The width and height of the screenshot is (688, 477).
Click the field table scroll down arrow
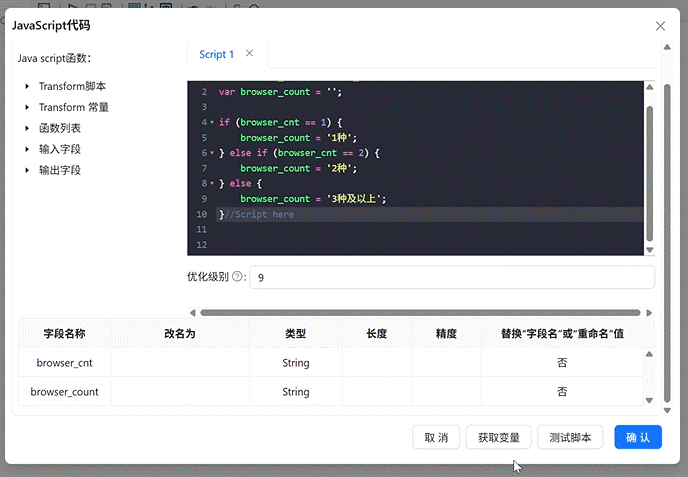point(649,400)
